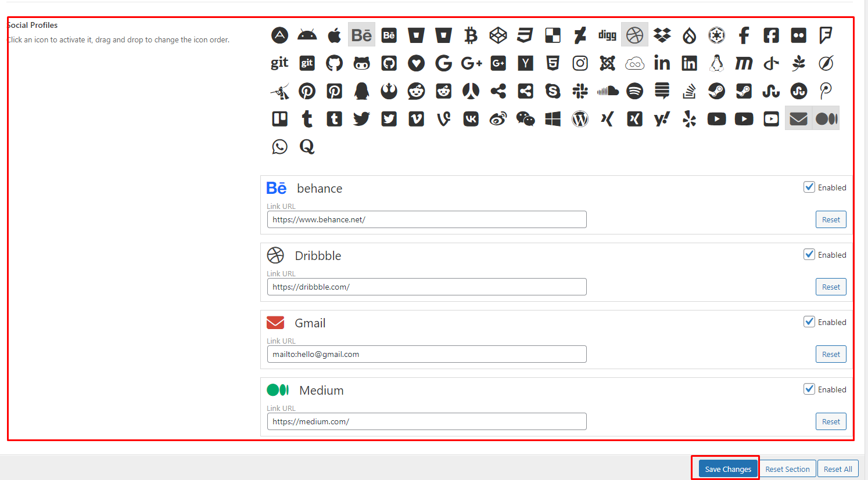
Task: Select the Dropbox icon in the grid
Action: click(662, 35)
